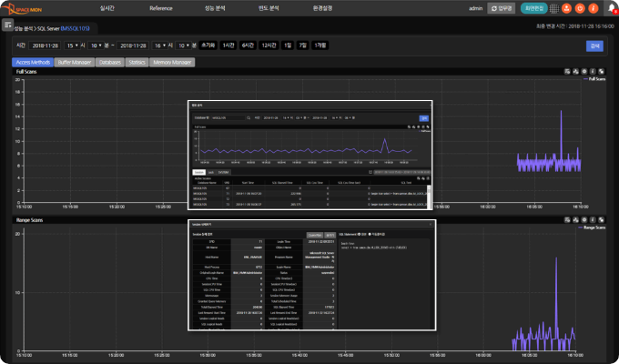Switch to Statistics tab
Image resolution: width=619 pixels, height=364 pixels.
point(137,63)
